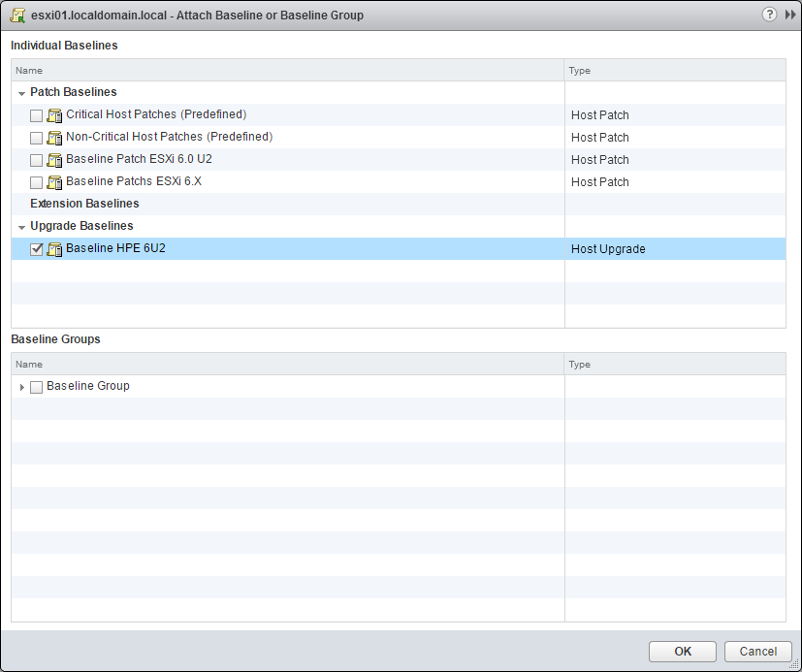Viewport: 802px width, 672px height.
Task: Click the baseline icon beside Baseline HPE 6U2
Action: (54, 248)
